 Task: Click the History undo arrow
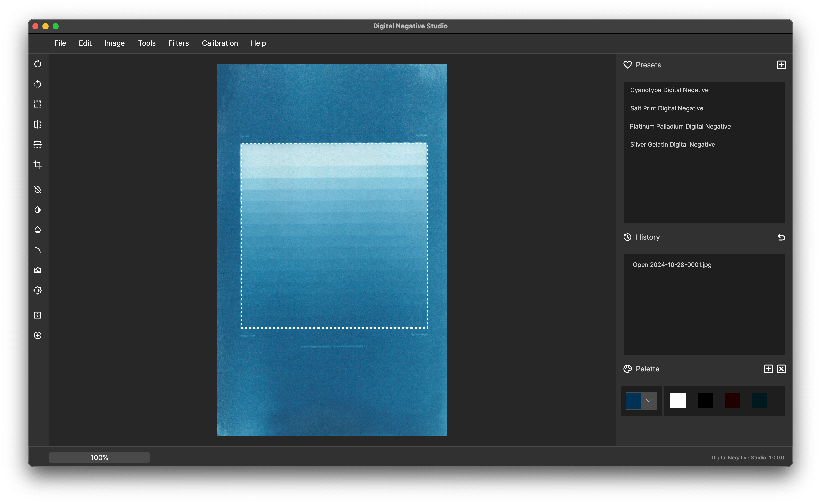click(x=781, y=237)
